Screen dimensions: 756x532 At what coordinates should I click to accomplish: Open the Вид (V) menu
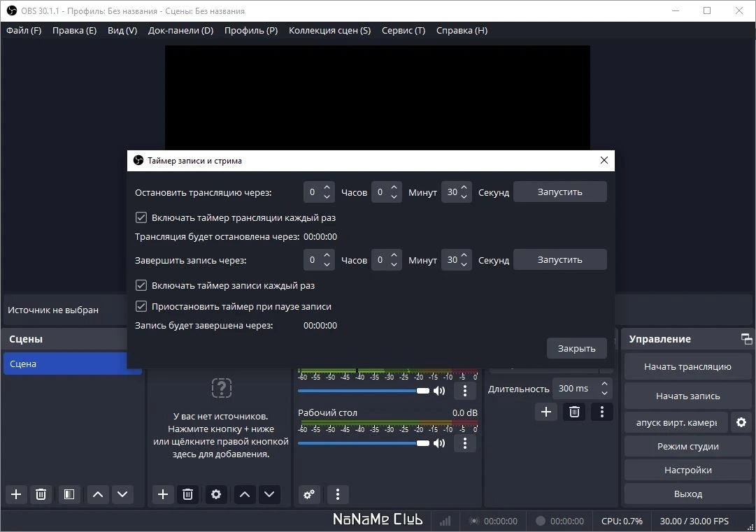(122, 30)
